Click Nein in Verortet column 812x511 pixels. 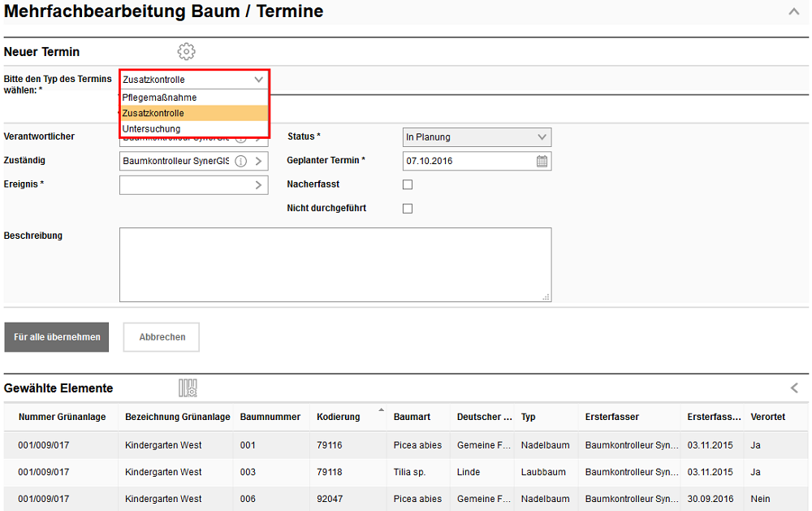[760, 499]
